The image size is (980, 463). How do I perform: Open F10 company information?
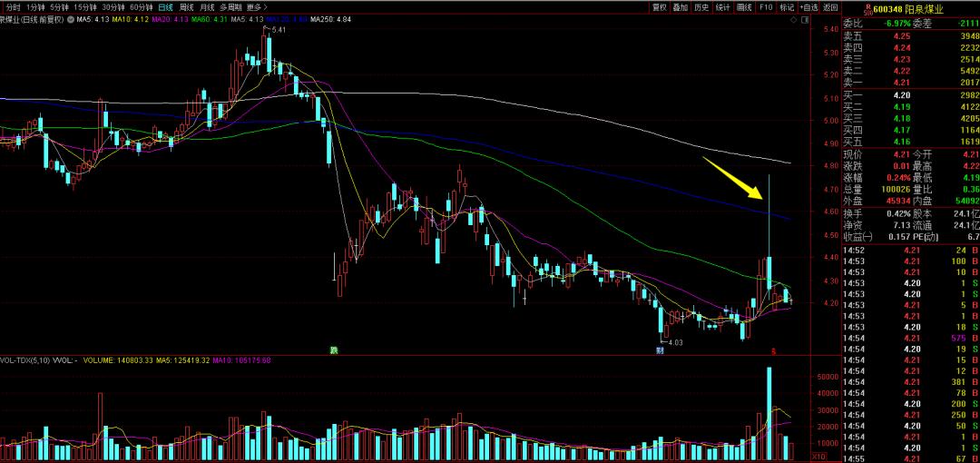tap(766, 7)
